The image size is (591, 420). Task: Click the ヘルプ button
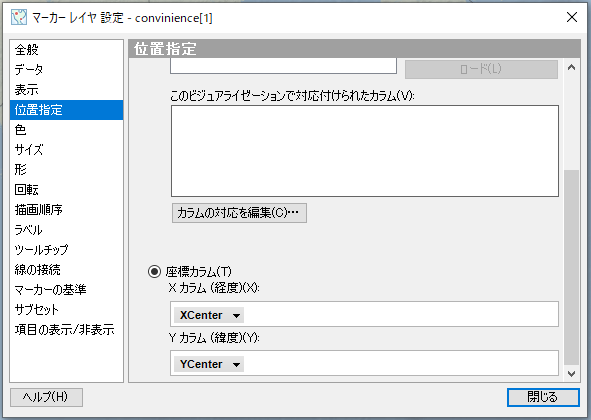tap(46, 397)
